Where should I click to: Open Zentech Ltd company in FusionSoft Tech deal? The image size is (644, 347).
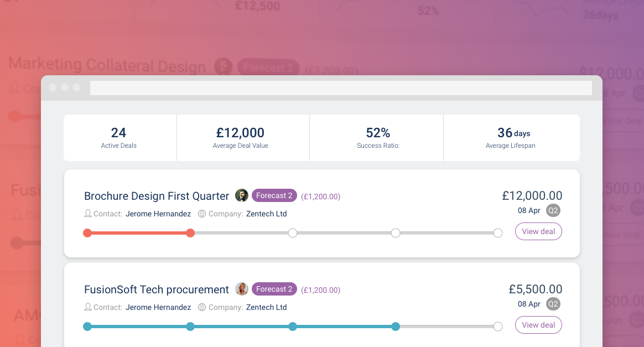click(x=266, y=307)
